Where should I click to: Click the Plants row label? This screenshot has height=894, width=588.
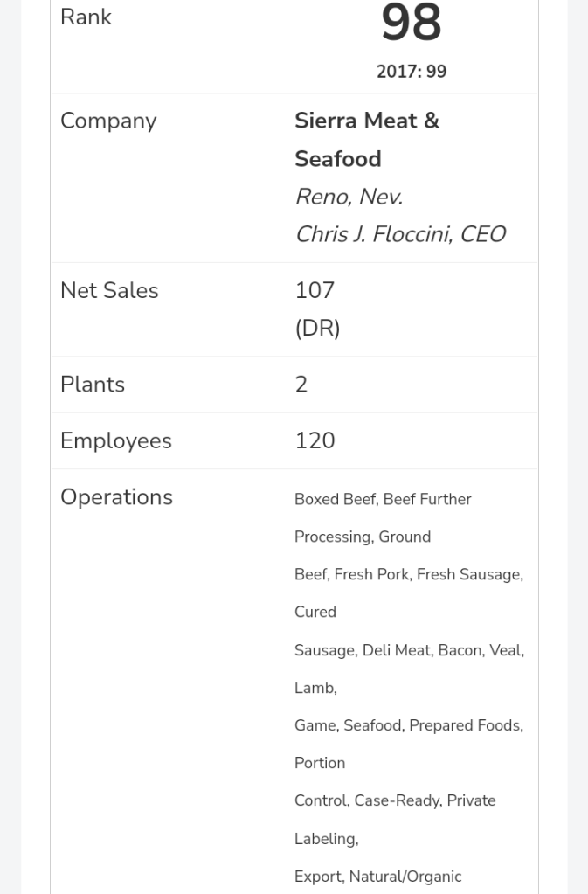[x=93, y=385]
